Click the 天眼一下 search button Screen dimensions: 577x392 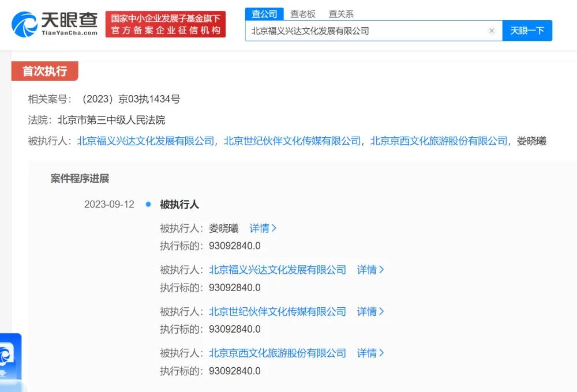[x=527, y=31]
